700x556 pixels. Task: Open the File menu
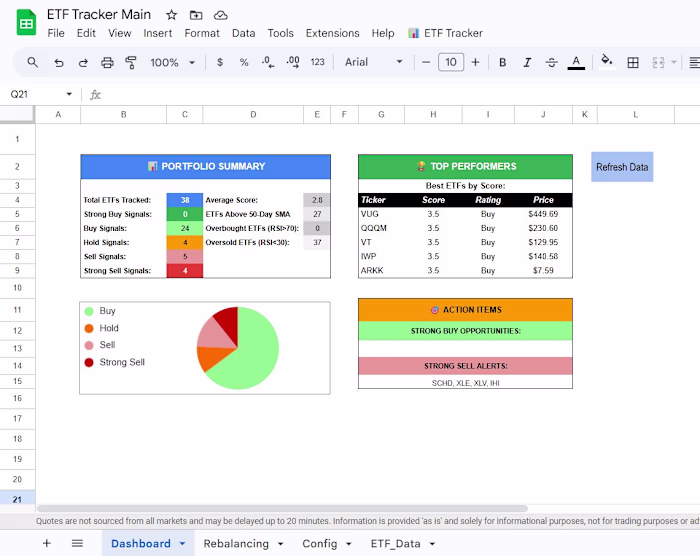click(56, 33)
